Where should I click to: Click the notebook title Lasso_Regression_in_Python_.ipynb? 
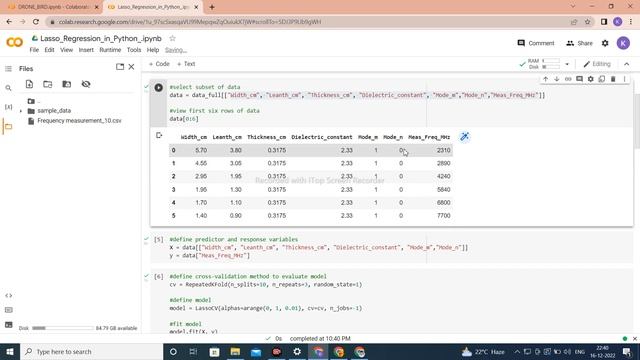pyautogui.click(x=101, y=38)
